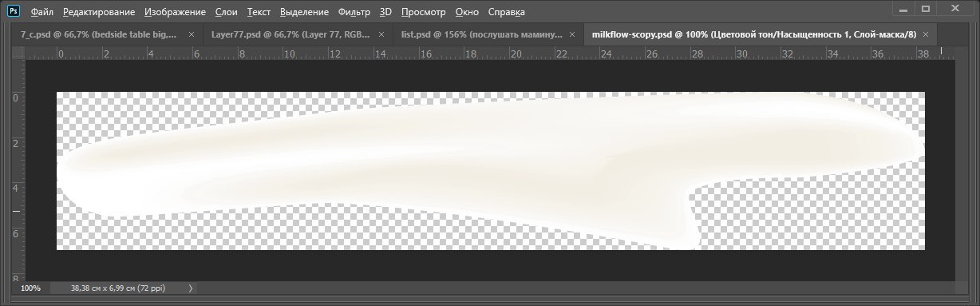
Task: Click the Photoshop Ps logo icon
Action: pyautogui.click(x=14, y=11)
